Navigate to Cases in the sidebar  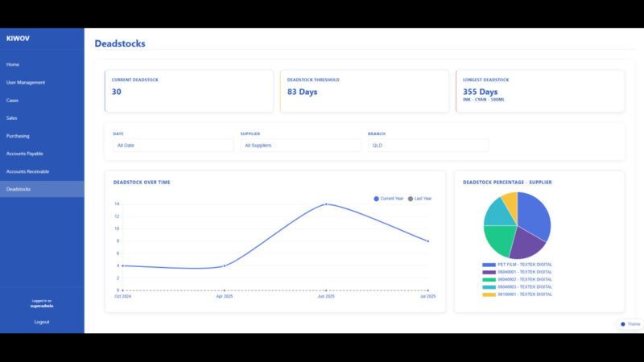click(x=13, y=101)
